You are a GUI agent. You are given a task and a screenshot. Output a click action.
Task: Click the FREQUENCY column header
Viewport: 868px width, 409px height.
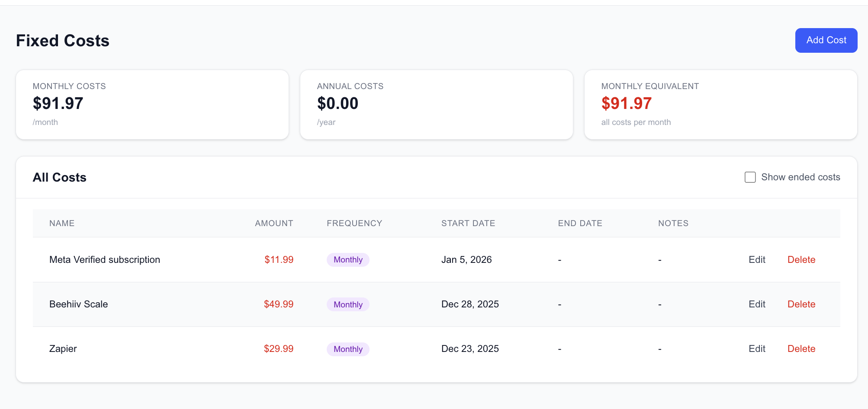tap(354, 223)
